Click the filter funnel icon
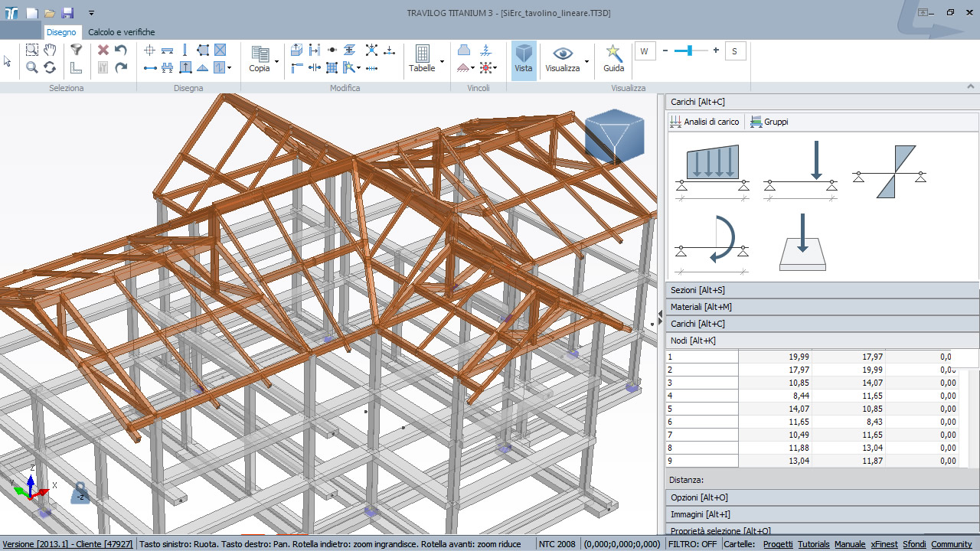980x551 pixels. pyautogui.click(x=76, y=50)
